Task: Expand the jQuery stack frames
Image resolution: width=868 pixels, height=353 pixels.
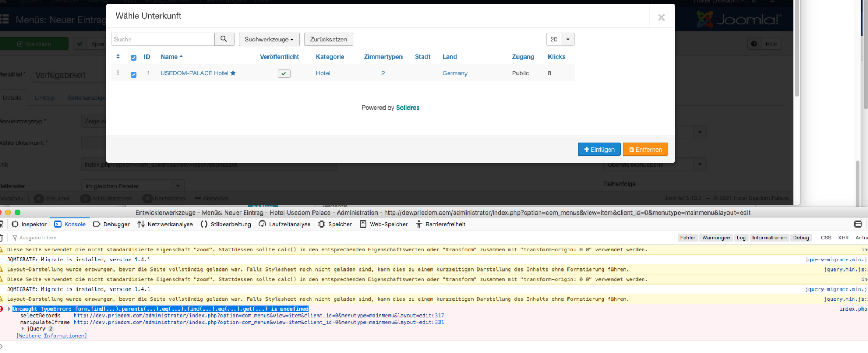Action: (x=23, y=329)
